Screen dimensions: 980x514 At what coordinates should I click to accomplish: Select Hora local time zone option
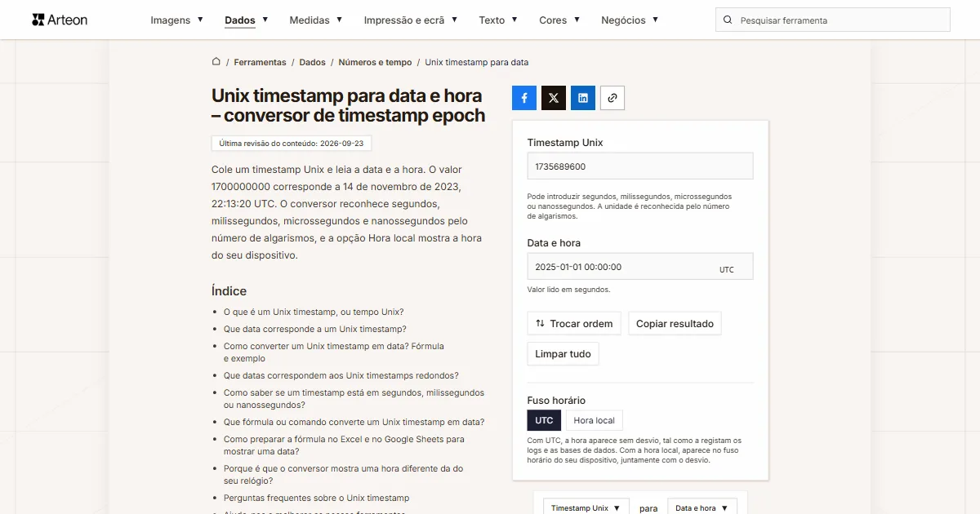594,420
